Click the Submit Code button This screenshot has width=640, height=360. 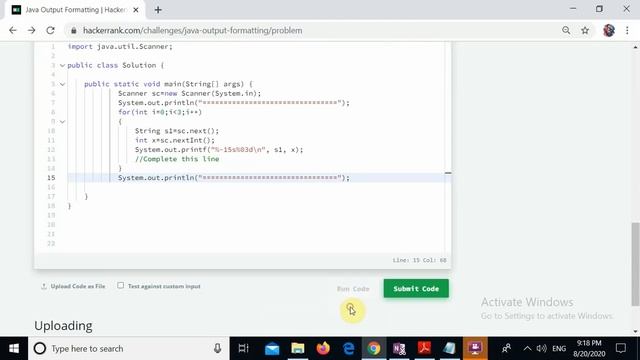[x=416, y=289]
